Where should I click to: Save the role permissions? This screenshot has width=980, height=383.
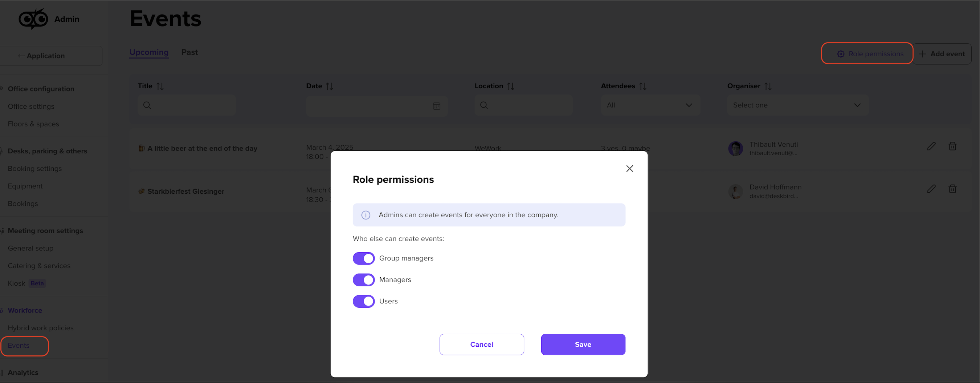click(x=583, y=344)
